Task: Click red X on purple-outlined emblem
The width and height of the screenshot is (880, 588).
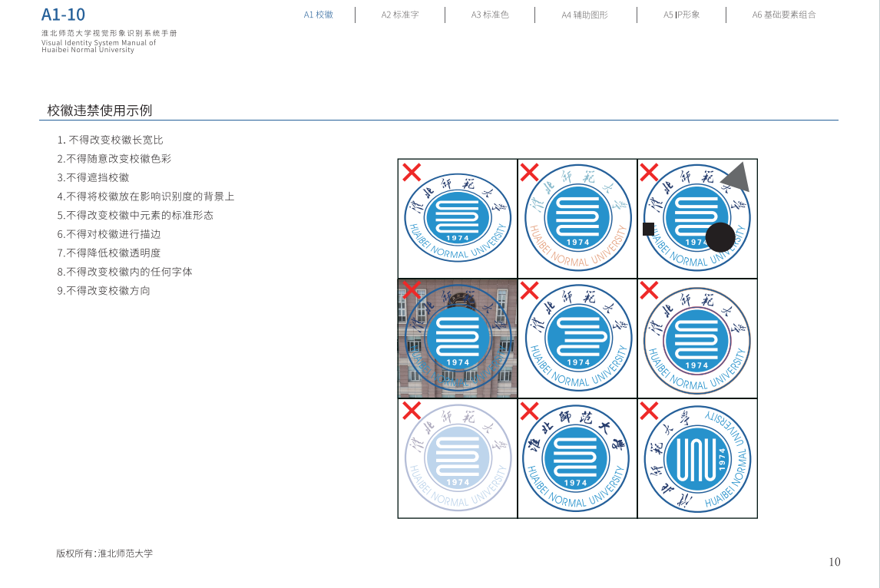Action: [x=649, y=290]
